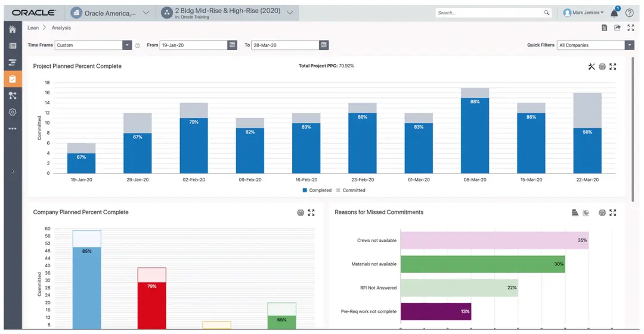644x334 pixels.
Task: Maximize the Reasons for Missed Commitments chart
Action: 613,212
